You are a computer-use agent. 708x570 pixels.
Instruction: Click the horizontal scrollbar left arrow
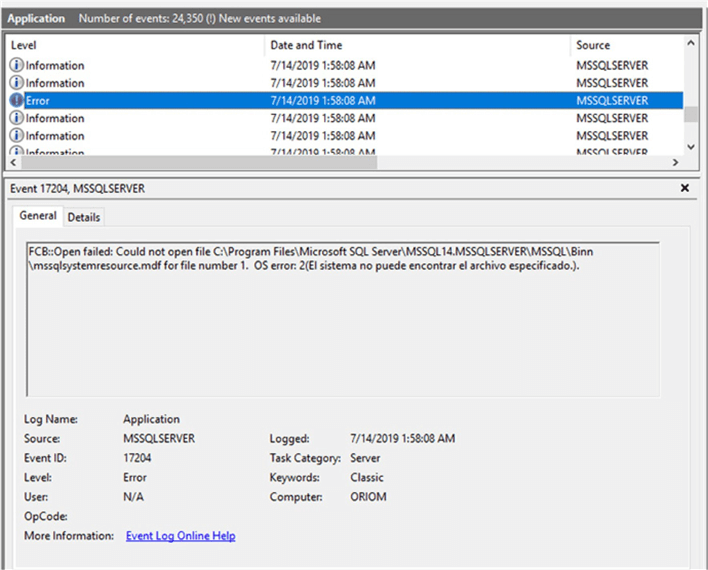coord(13,162)
